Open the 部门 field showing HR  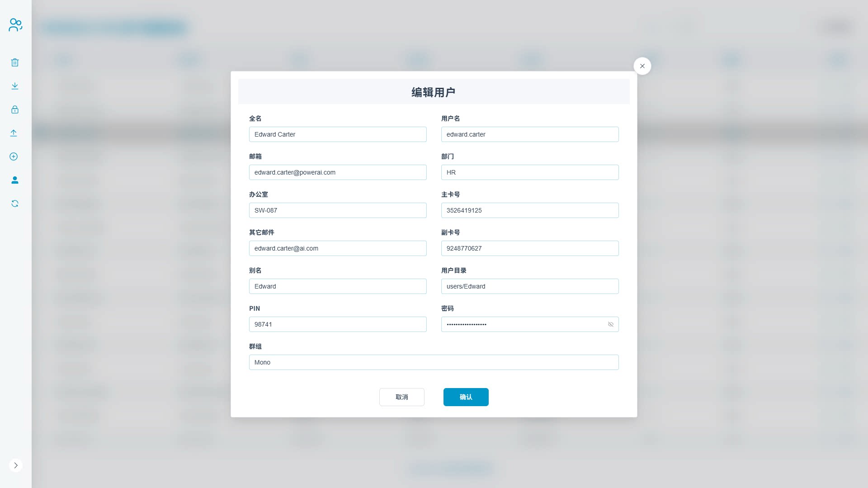[529, 172]
